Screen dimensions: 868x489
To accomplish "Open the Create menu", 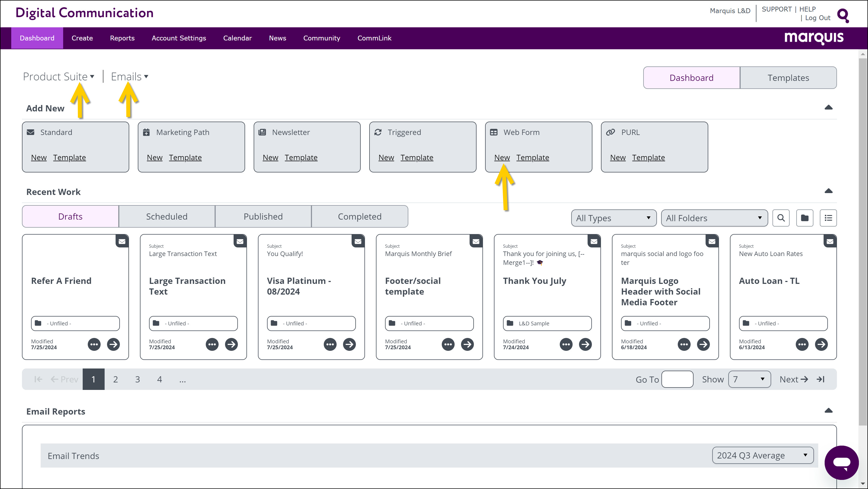I will tap(82, 38).
